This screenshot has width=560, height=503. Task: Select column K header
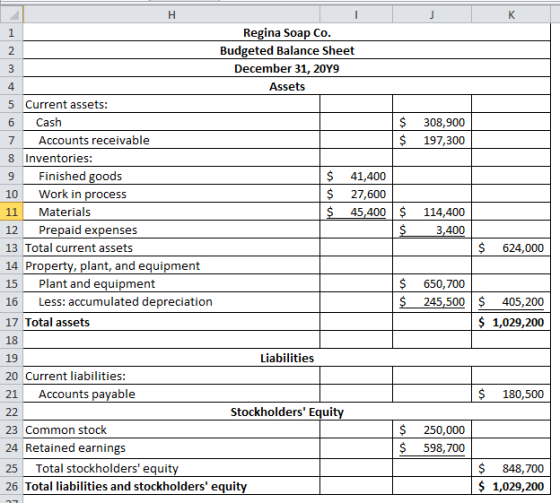pyautogui.click(x=511, y=15)
